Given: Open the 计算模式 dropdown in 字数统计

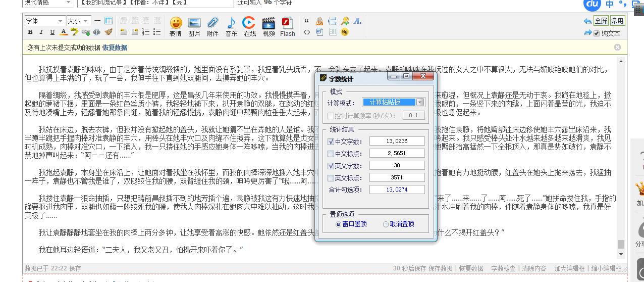Looking at the screenshot, I should click(420, 102).
